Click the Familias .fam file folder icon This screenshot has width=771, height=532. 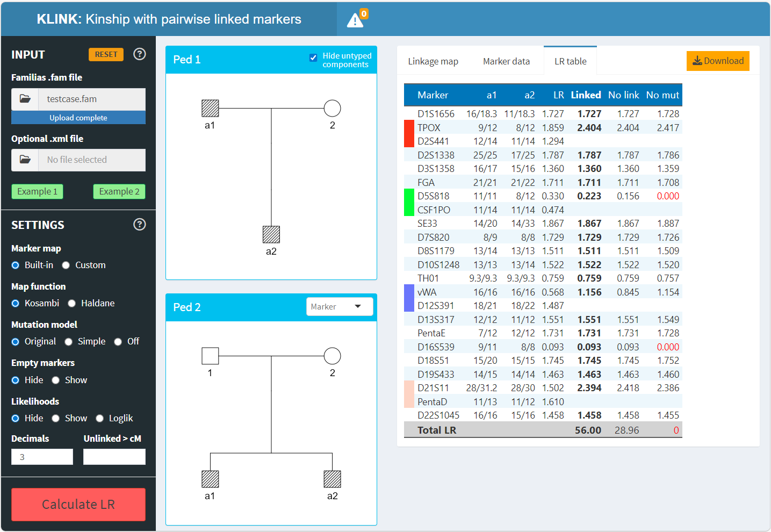click(x=25, y=99)
